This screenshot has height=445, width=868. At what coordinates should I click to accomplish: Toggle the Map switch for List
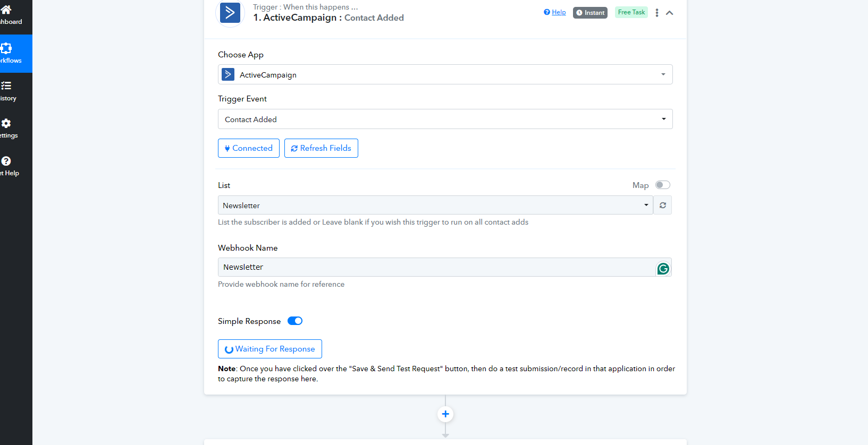pos(663,185)
